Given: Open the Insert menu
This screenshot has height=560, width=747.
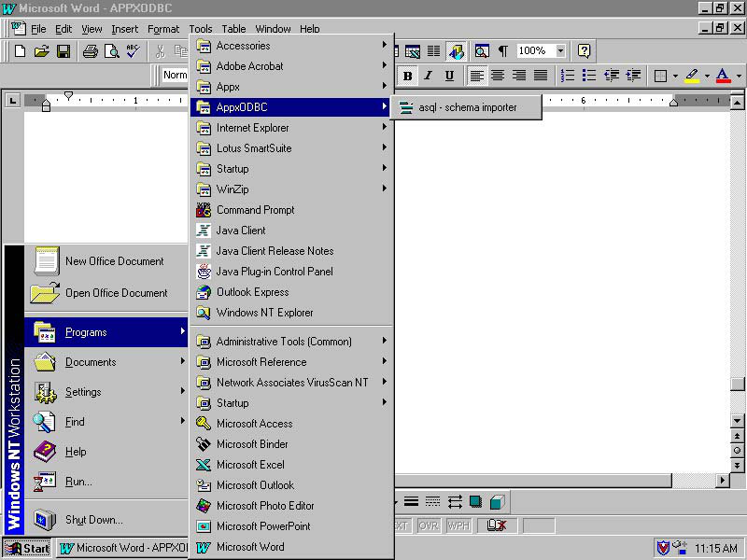Looking at the screenshot, I should [x=124, y=29].
